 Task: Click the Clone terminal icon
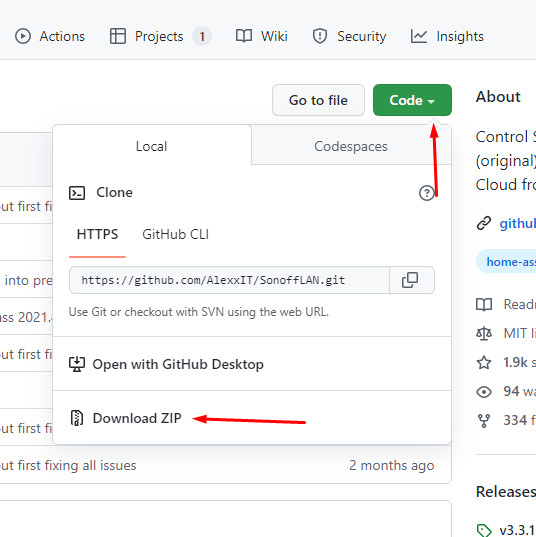(77, 193)
